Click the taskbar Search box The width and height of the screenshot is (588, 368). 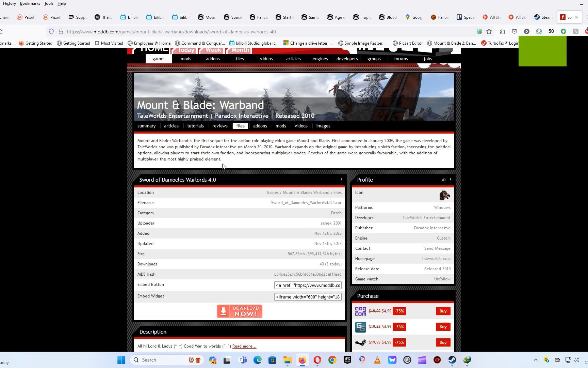166,360
